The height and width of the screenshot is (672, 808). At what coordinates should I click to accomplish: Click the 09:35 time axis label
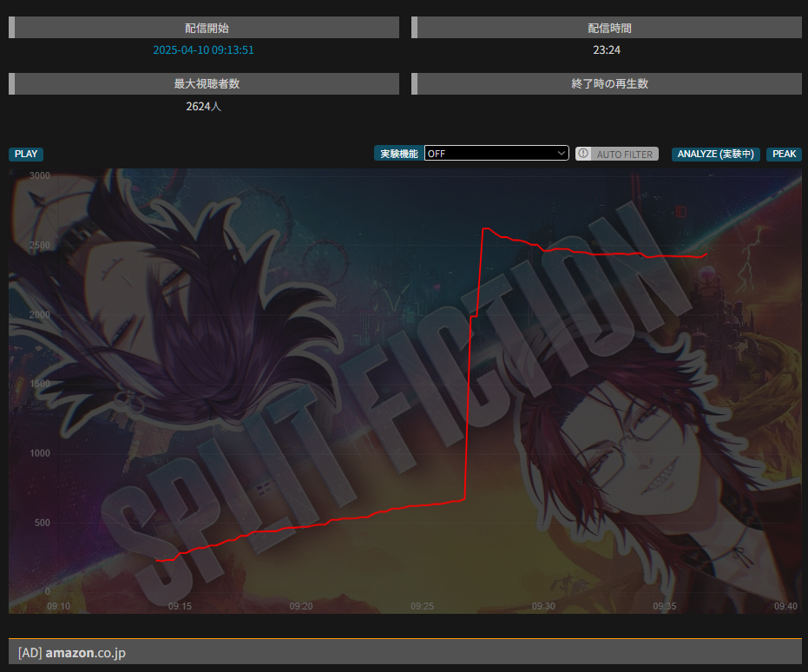click(665, 606)
